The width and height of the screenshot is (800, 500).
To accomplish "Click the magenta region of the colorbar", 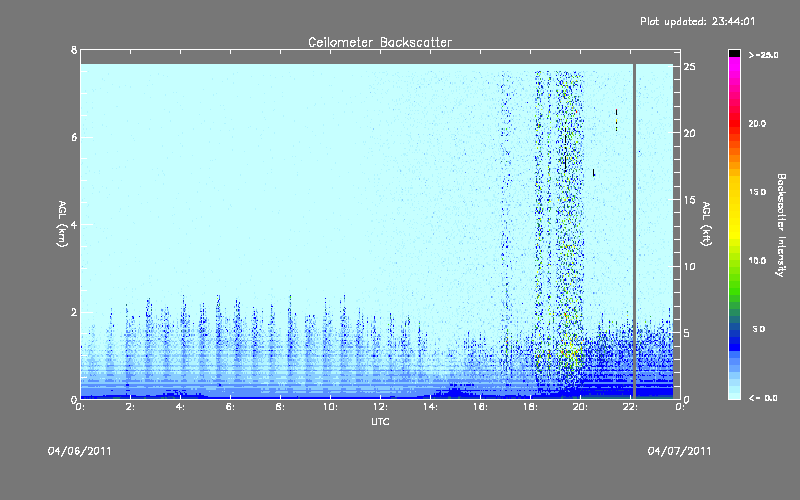I will pos(734,69).
